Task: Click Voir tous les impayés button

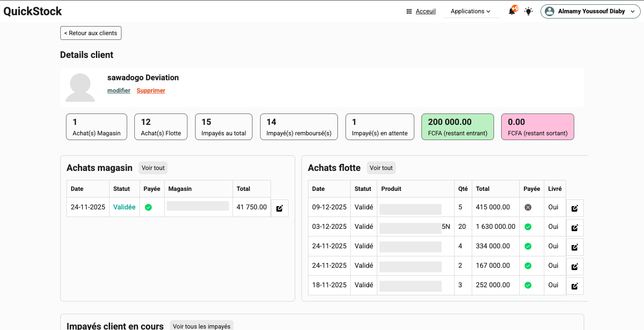Action: point(201,326)
